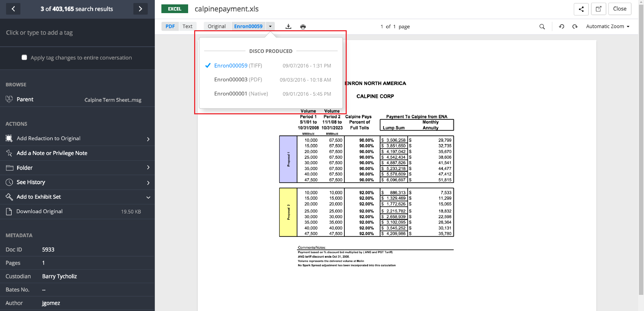This screenshot has width=644, height=311.
Task: Click the Custodian value Barry Tycholiz
Action: [59, 276]
